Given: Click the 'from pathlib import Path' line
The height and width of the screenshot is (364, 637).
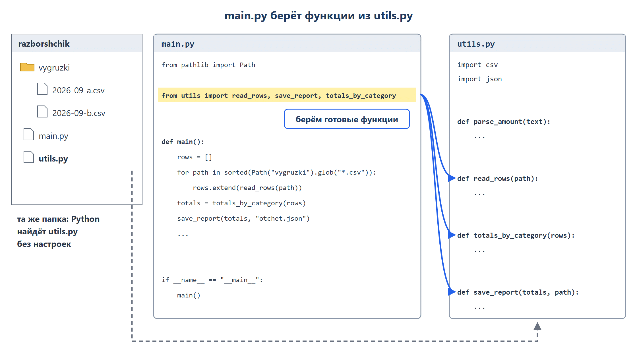Looking at the screenshot, I should pos(208,65).
